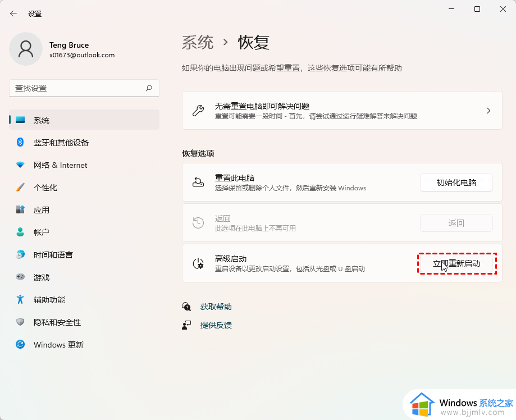The width and height of the screenshot is (516, 420).
Task: Click the disabled 返回 button
Action: point(456,223)
